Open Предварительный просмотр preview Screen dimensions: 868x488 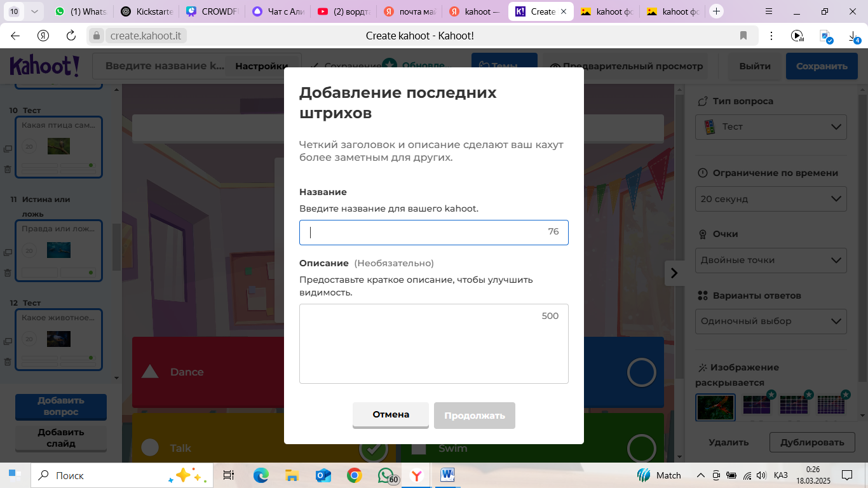[627, 66]
